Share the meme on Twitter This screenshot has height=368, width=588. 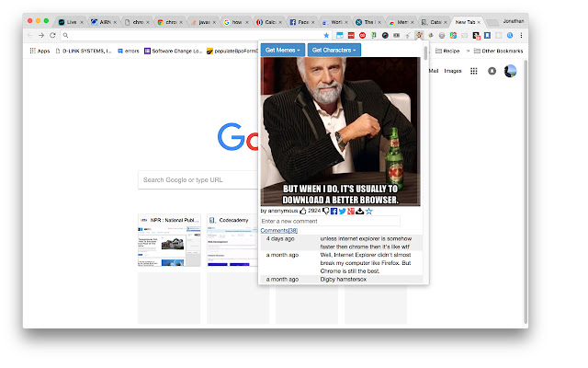343,211
